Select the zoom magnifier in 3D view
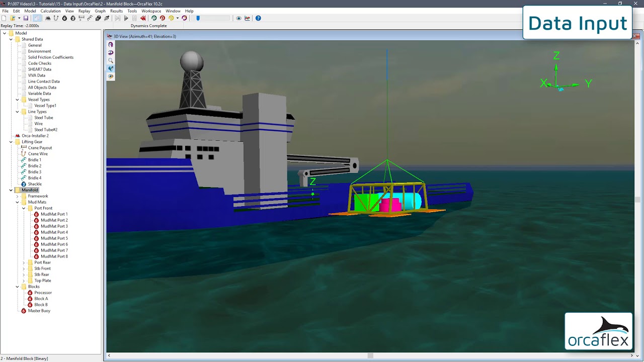Viewport: 644px width, 362px height. coord(111,60)
